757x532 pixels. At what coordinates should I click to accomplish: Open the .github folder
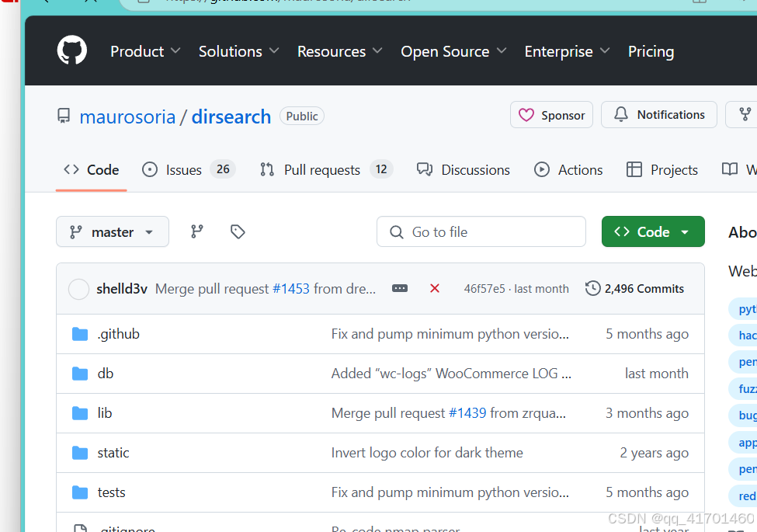pos(118,334)
